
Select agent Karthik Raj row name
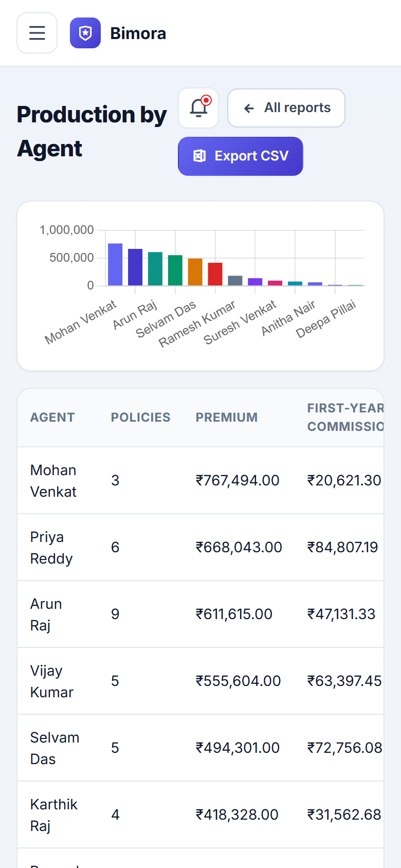(54, 815)
